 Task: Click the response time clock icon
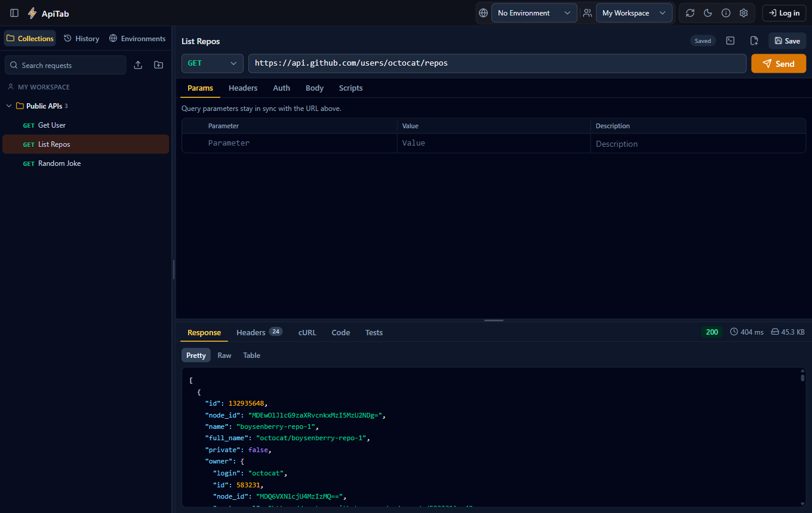pyautogui.click(x=734, y=332)
